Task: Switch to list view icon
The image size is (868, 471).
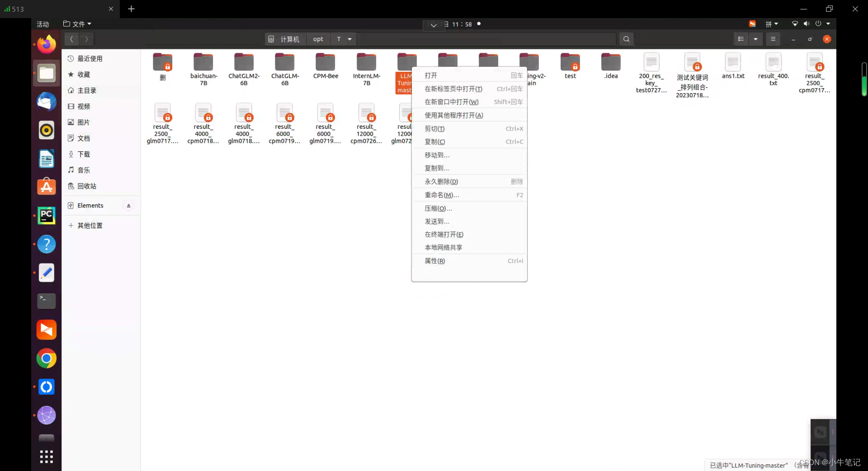Action: [x=741, y=39]
